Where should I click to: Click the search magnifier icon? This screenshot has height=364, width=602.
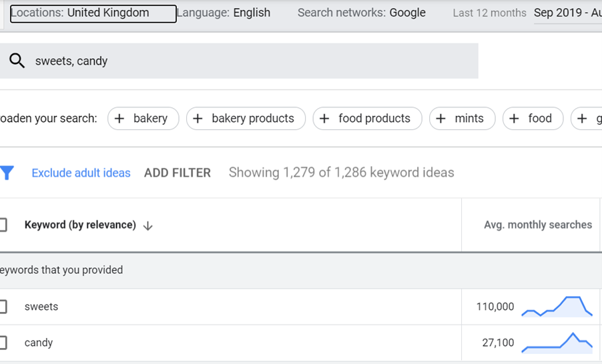click(17, 61)
